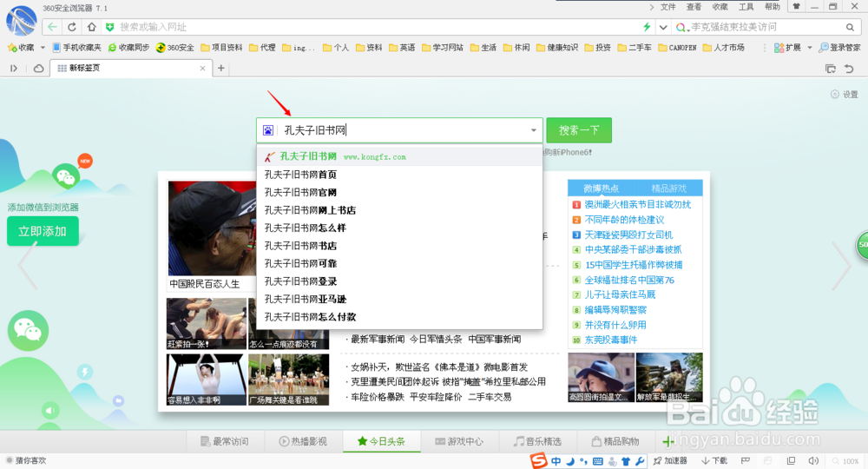The image size is (868, 469).
Task: Open the 人才市场 bookmark folder
Action: [724, 48]
